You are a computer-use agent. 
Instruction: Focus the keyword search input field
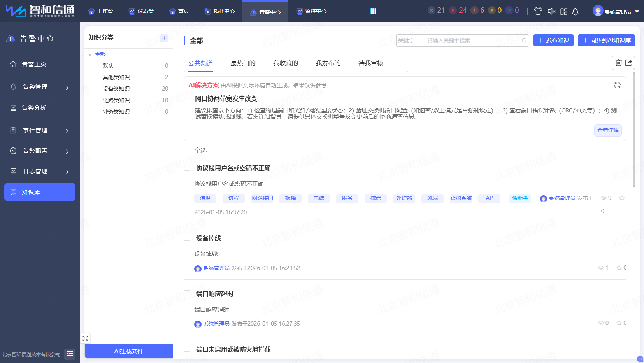coord(472,40)
